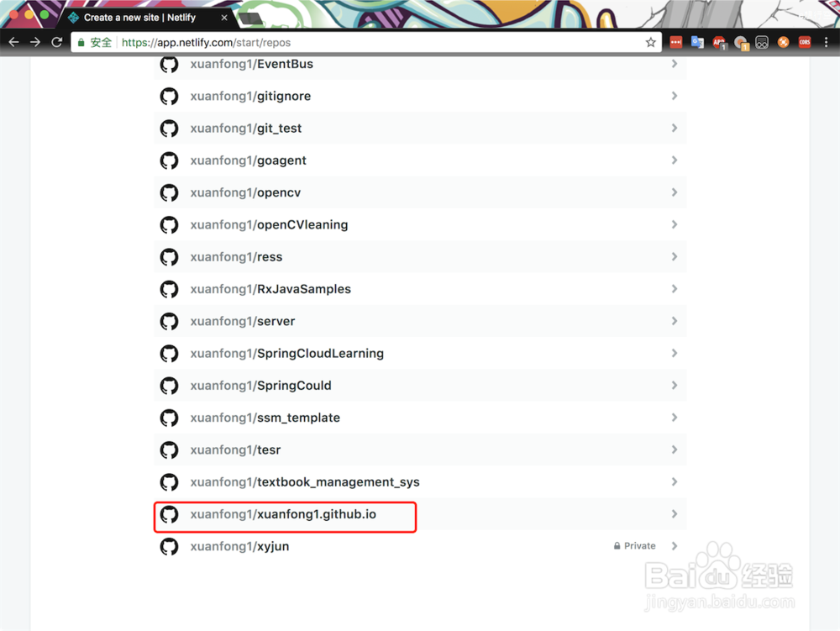Select repository xuanfong1/xuanfong1.github.io
The image size is (840, 631).
pyautogui.click(x=420, y=514)
